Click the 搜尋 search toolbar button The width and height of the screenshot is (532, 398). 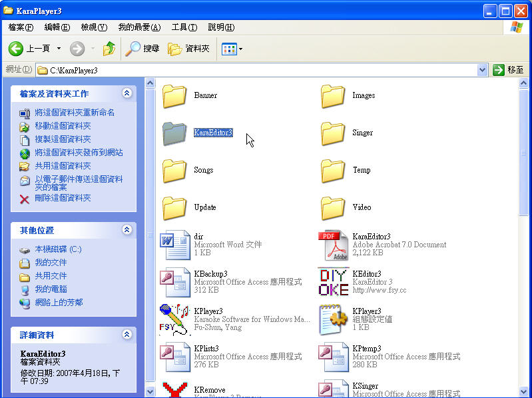click(x=142, y=49)
